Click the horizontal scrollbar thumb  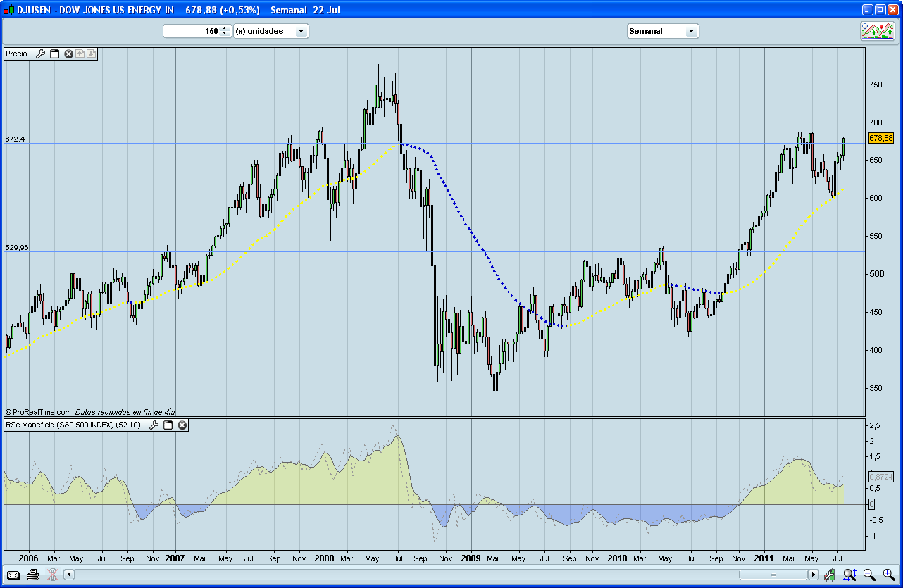[x=773, y=575]
